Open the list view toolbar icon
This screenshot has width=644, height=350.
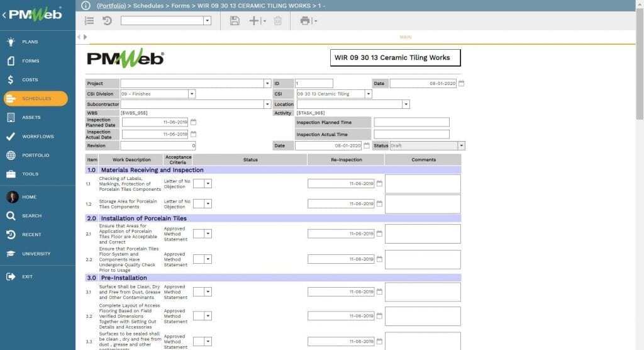pyautogui.click(x=89, y=21)
